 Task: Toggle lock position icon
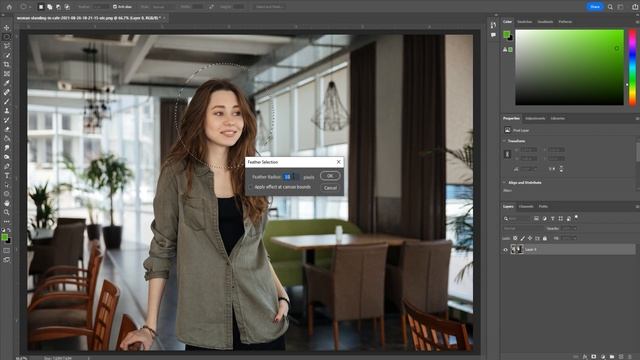[x=530, y=238]
